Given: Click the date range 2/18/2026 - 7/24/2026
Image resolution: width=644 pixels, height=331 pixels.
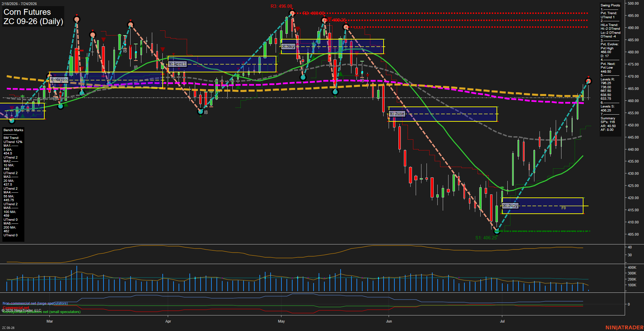Looking at the screenshot, I should tap(19, 4).
